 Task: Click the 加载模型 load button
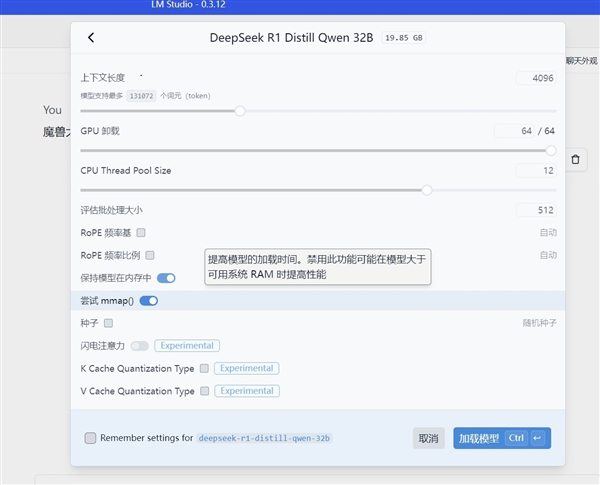pyautogui.click(x=502, y=438)
